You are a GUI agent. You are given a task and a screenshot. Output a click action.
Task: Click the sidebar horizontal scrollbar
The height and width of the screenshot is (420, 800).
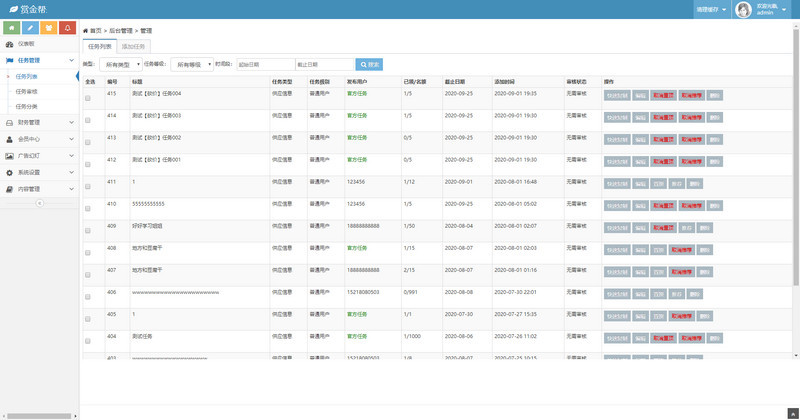pyautogui.click(x=39, y=416)
